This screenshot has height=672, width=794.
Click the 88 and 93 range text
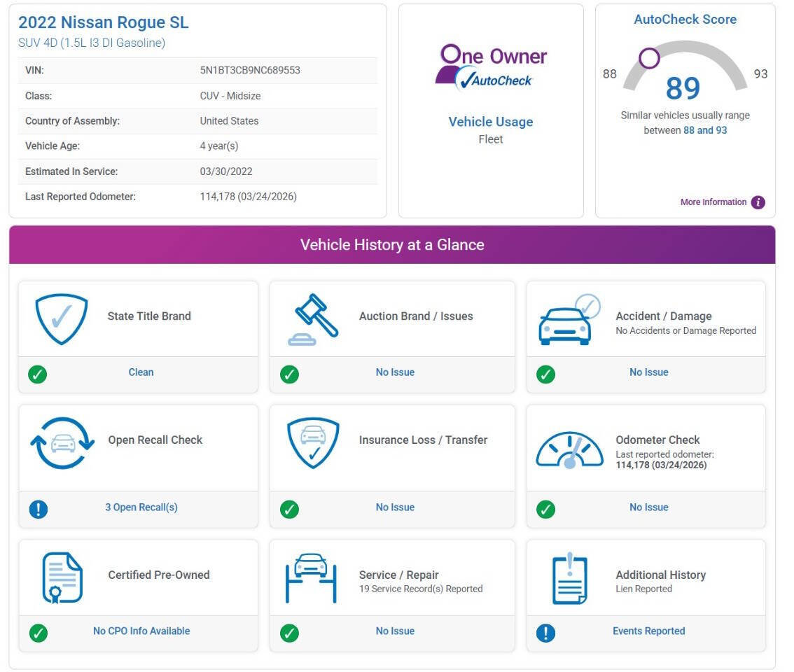pos(705,131)
